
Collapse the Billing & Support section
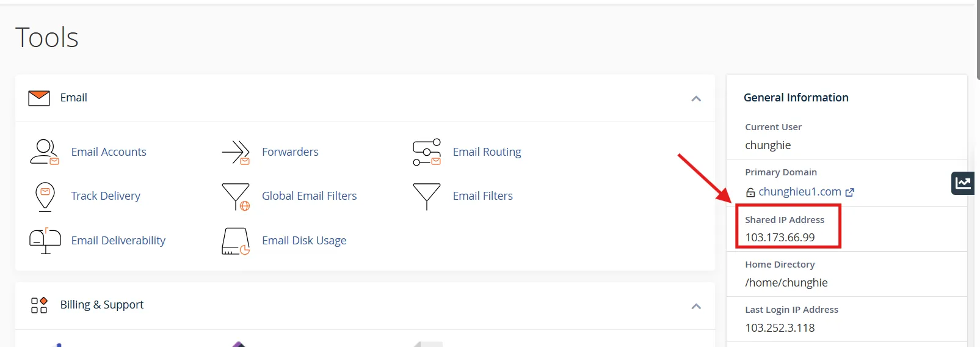point(696,306)
